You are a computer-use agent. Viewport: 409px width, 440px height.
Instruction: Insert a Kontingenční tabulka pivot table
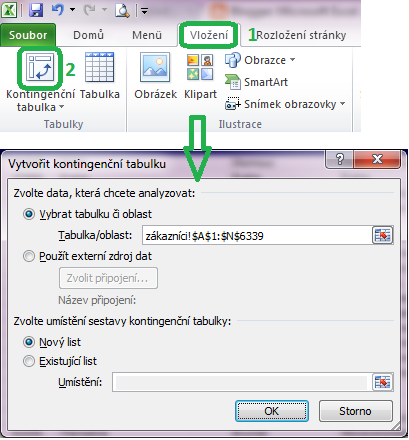40,67
